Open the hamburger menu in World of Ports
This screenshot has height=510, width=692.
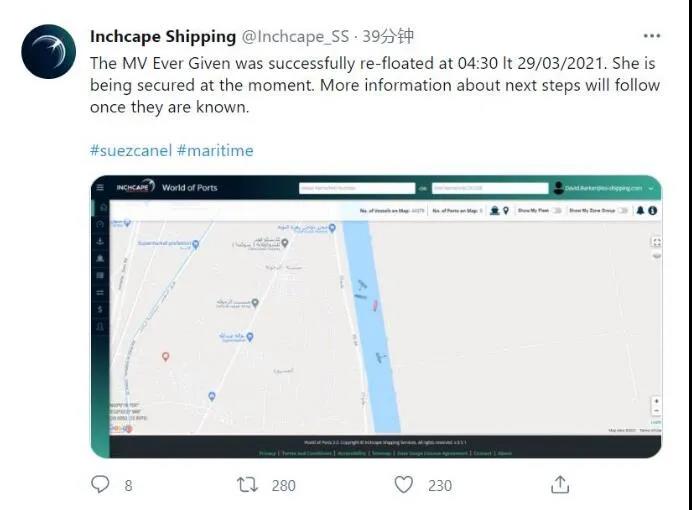coord(100,188)
